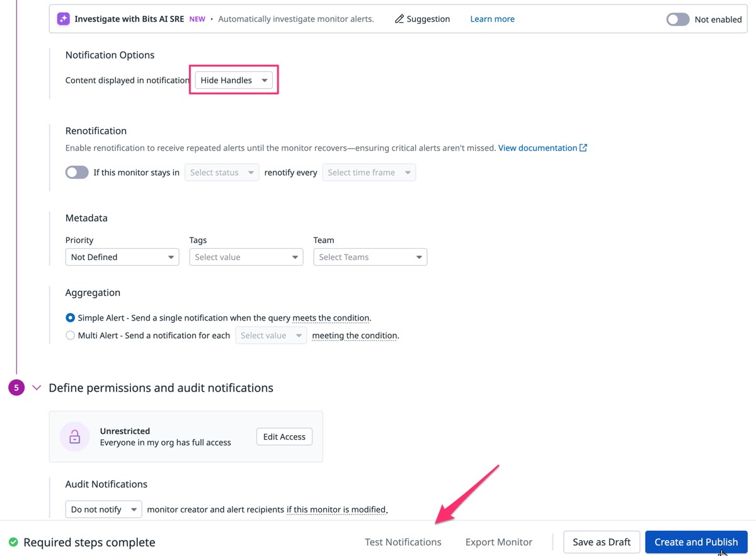Screen dimensions: 756x556
Task: Open the Priority dropdown showing Not Defined
Action: point(122,257)
